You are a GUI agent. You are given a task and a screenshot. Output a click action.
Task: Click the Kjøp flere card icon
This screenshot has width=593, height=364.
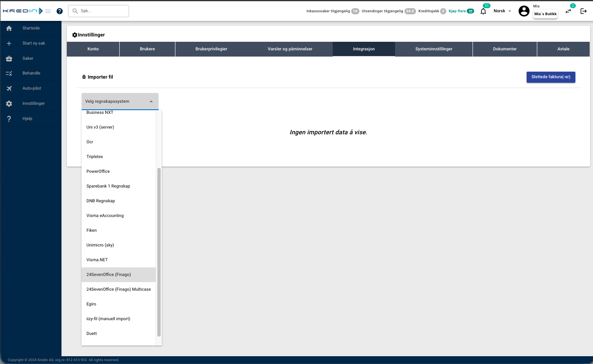[x=470, y=11]
